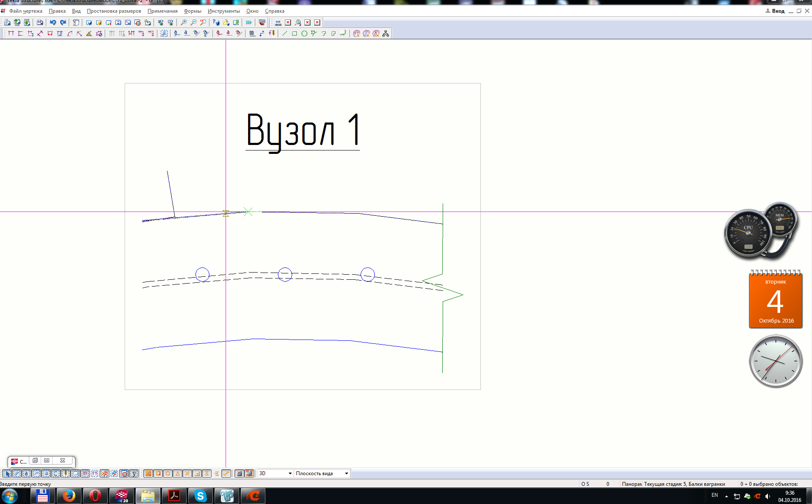The width and height of the screenshot is (812, 504).
Task: Click the hierarchy tree icon in drawing toolbar
Action: [385, 33]
